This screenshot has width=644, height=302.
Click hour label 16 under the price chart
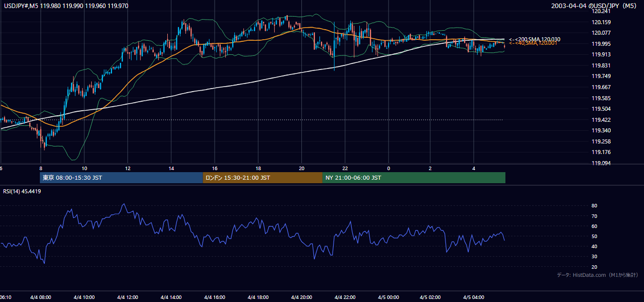pyautogui.click(x=215, y=168)
